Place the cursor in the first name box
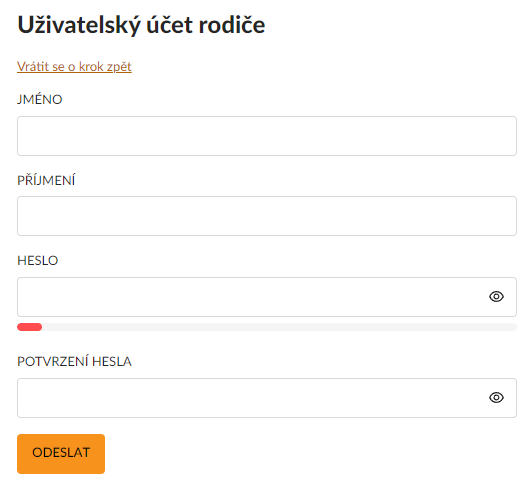The image size is (524, 486). coord(267,136)
